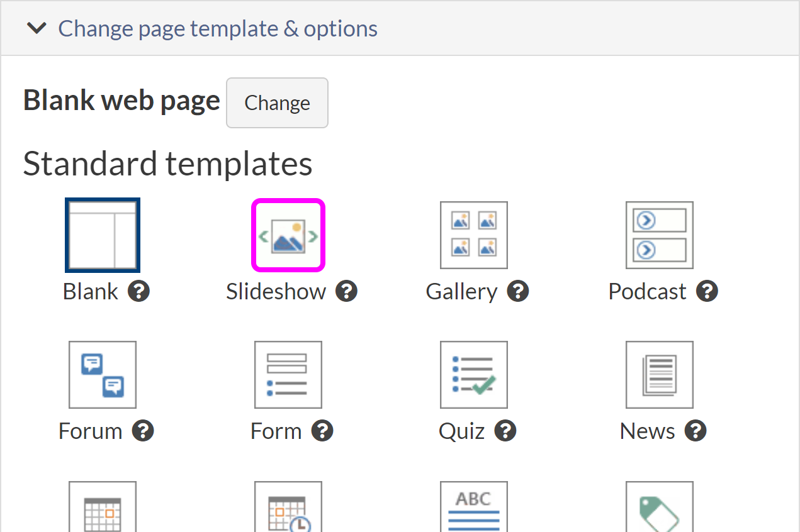Image resolution: width=800 pixels, height=532 pixels.
Task: Select the Blank template icon
Action: 102,235
